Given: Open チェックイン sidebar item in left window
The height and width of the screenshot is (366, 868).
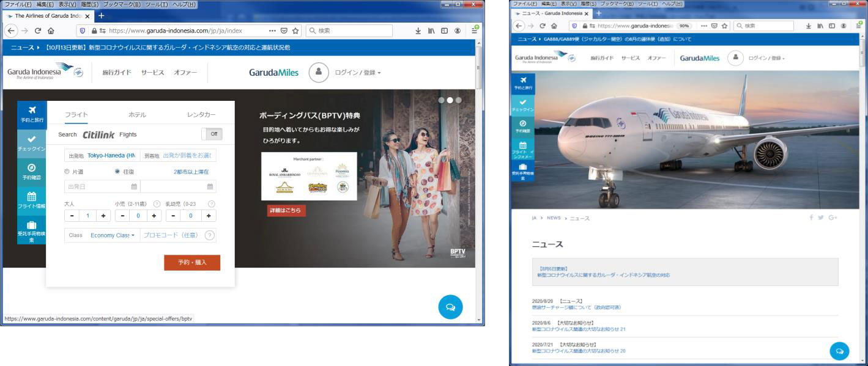Looking at the screenshot, I should tap(32, 142).
